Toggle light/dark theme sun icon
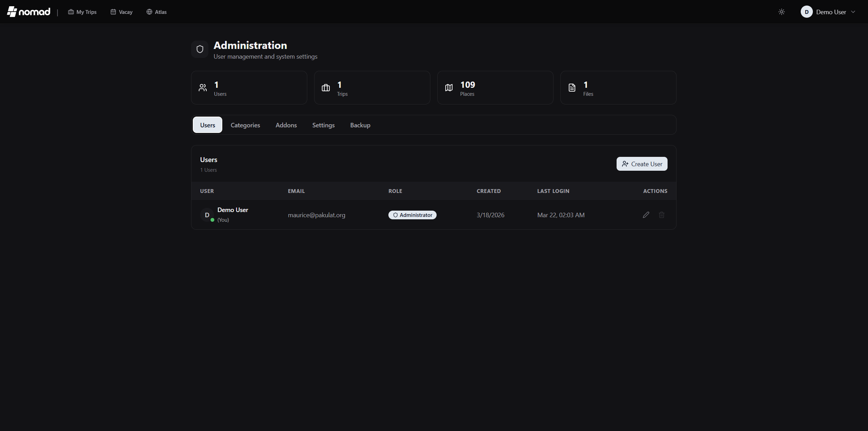This screenshot has width=868, height=431. click(x=781, y=12)
